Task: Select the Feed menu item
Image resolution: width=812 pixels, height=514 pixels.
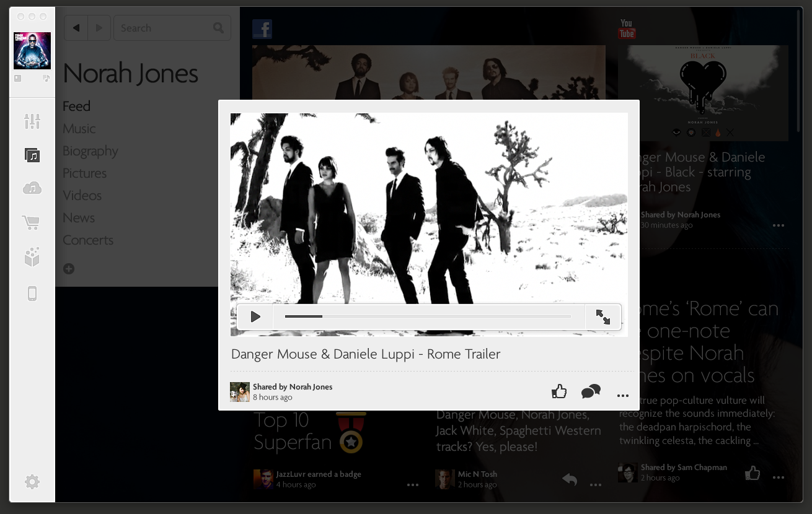Action: point(76,106)
